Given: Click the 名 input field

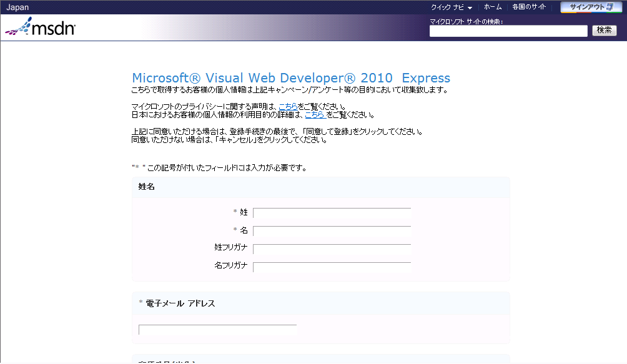Looking at the screenshot, I should tap(332, 231).
